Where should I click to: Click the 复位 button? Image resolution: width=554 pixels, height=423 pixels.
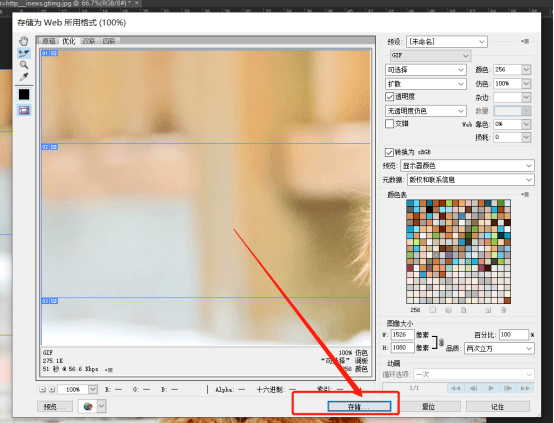tap(429, 406)
